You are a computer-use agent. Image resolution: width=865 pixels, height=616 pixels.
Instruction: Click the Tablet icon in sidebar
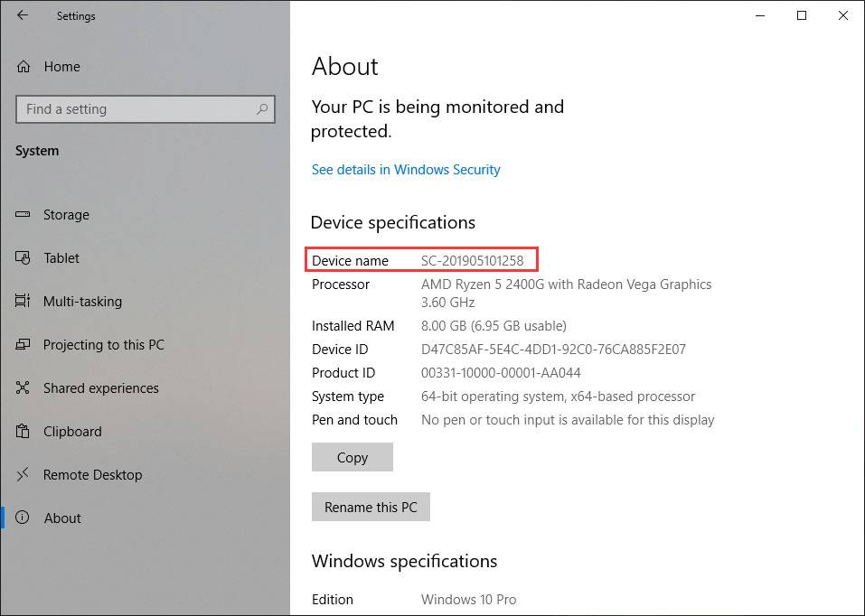(24, 258)
